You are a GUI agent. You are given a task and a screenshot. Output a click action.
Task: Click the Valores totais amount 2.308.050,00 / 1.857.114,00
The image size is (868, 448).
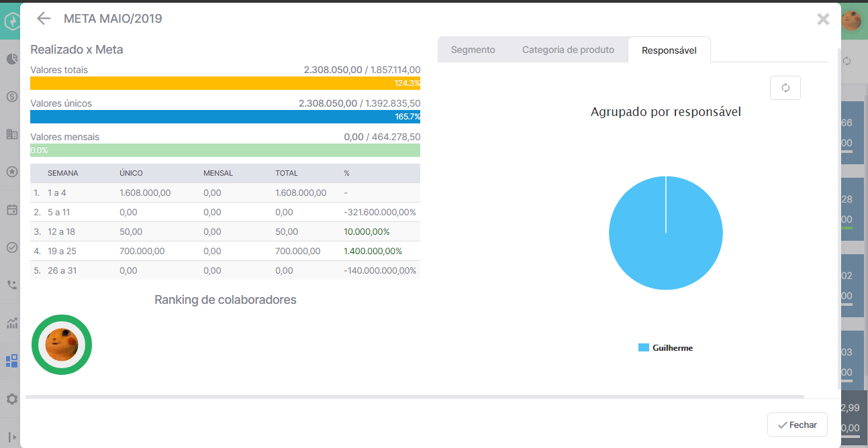pyautogui.click(x=363, y=70)
